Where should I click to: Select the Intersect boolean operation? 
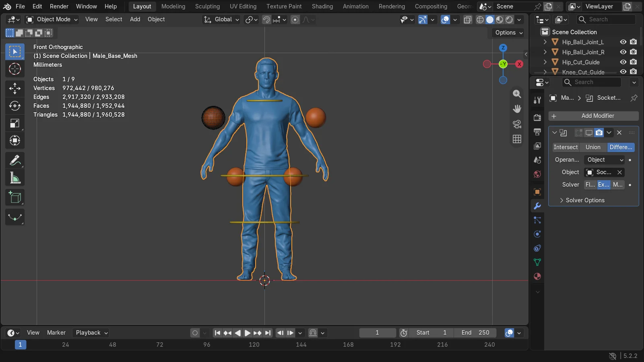566,147
